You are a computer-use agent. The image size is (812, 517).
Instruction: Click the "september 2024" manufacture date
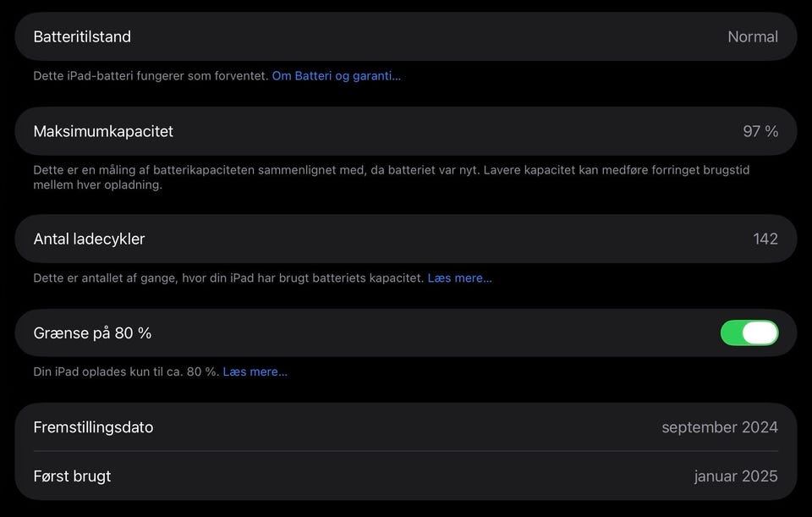719,427
